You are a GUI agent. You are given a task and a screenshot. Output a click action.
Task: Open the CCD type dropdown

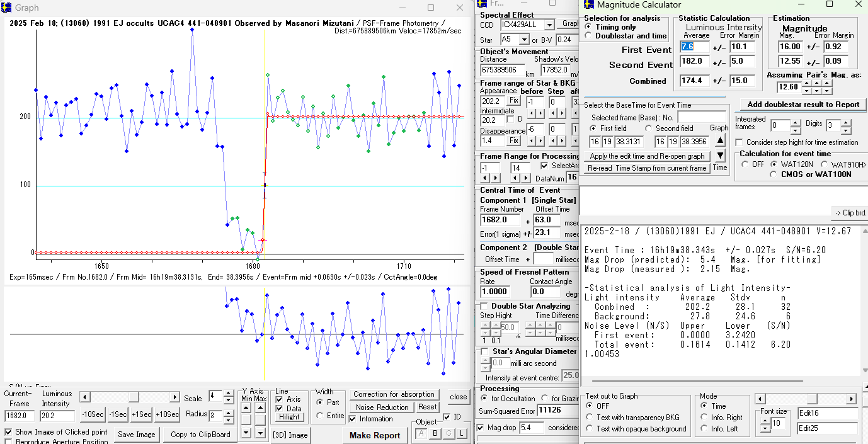coord(549,25)
